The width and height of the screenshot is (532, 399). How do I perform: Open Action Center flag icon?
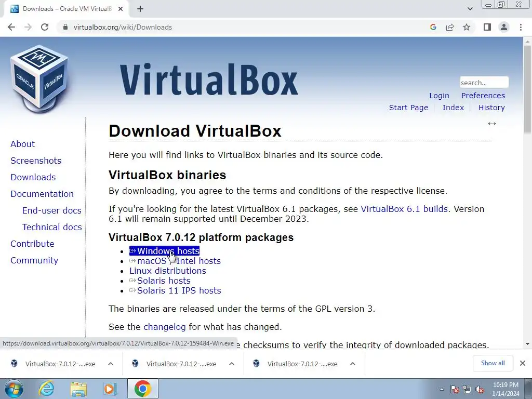(x=455, y=389)
